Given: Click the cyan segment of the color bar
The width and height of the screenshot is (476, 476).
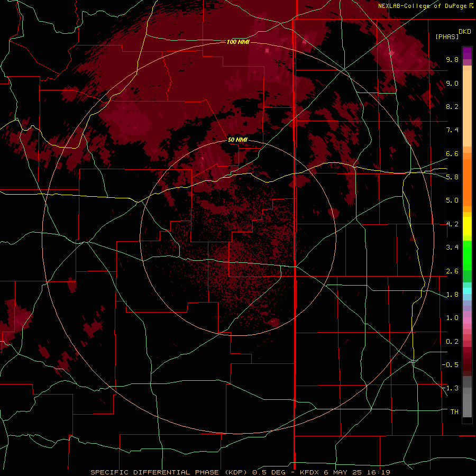Looking at the screenshot, I should pos(467,291).
